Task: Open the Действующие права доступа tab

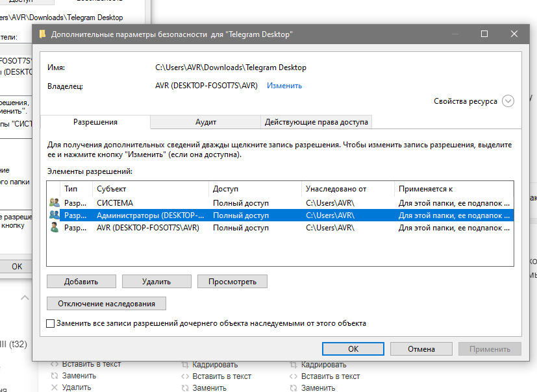Action: (316, 122)
